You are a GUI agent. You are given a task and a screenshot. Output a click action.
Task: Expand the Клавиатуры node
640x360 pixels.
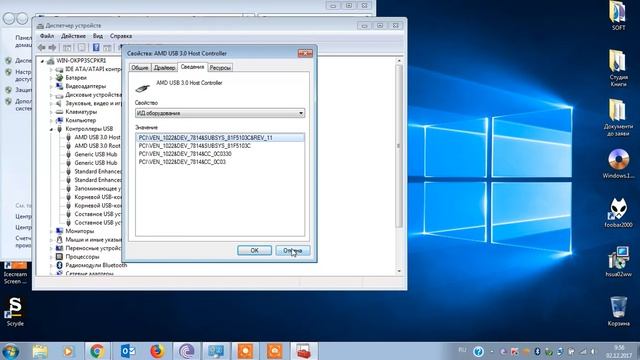pos(51,112)
